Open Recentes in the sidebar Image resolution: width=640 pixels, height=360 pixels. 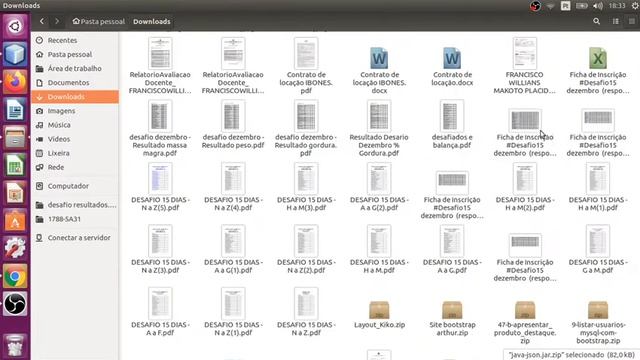(75, 40)
